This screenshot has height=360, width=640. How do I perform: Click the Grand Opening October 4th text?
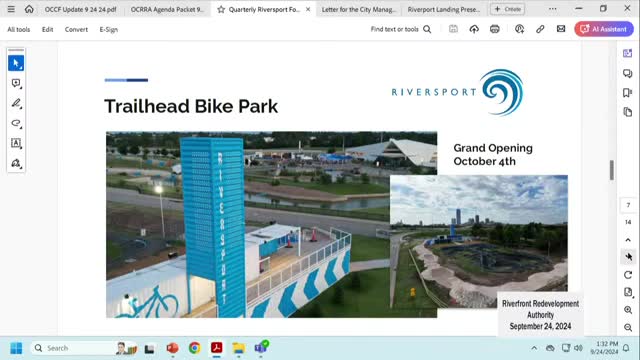493,155
